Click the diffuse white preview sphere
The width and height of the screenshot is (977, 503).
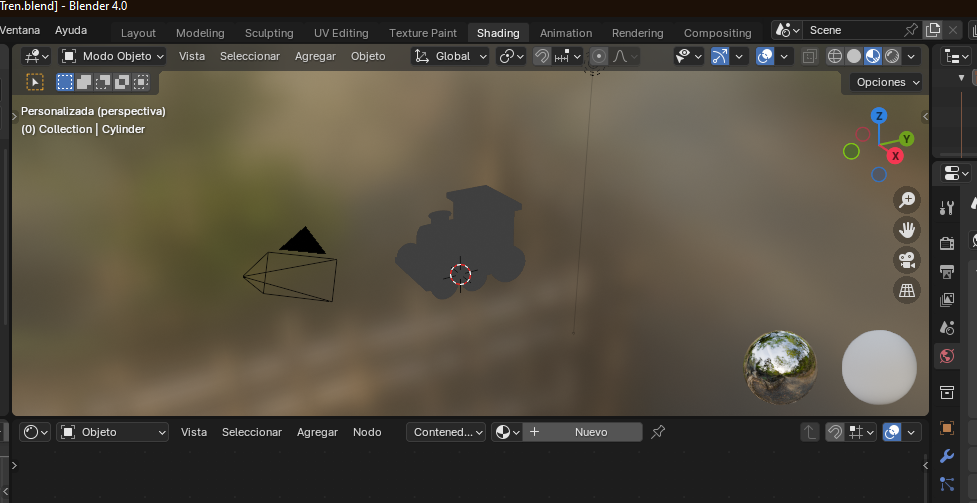point(879,368)
